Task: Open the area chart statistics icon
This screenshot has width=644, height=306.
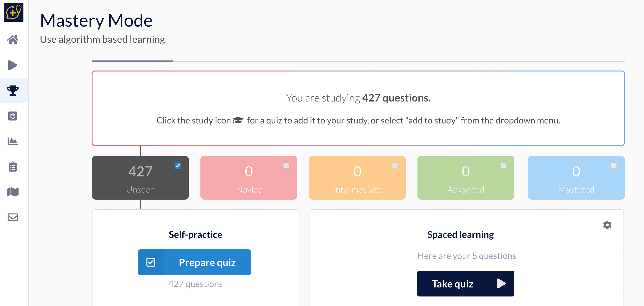Action: pyautogui.click(x=13, y=141)
